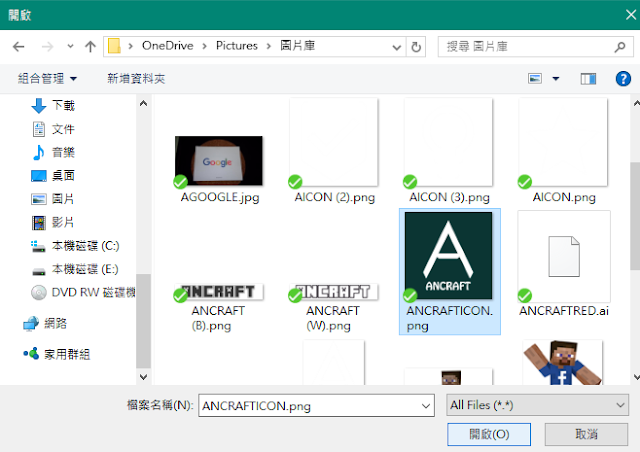Click navigation pane scroll down arrow

tap(143, 377)
